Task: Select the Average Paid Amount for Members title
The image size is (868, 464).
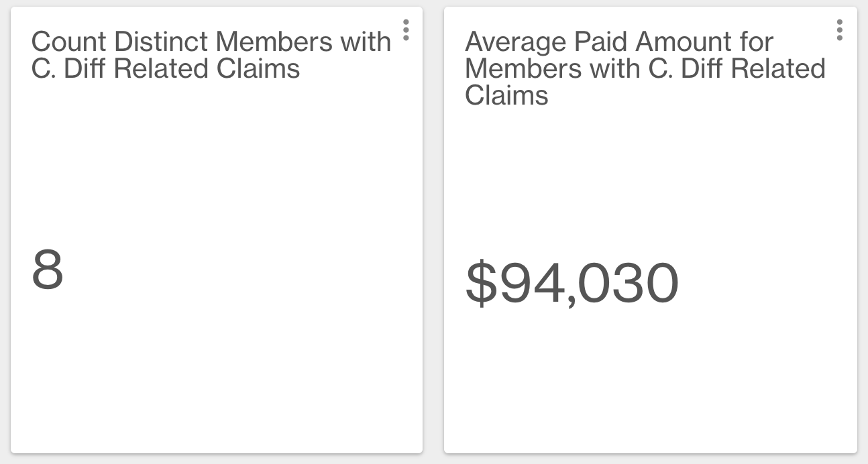Action: [644, 68]
